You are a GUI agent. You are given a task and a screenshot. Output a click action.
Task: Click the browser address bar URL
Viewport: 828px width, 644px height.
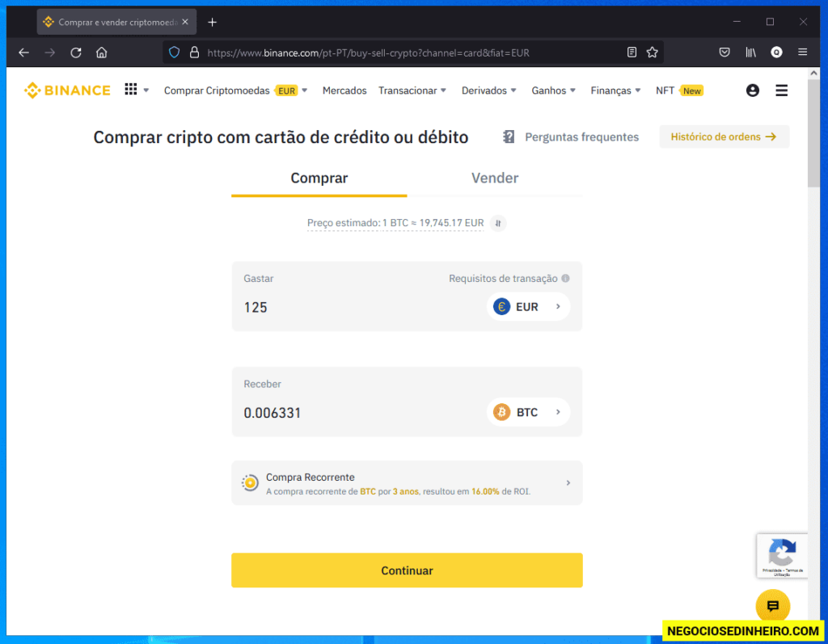click(368, 53)
